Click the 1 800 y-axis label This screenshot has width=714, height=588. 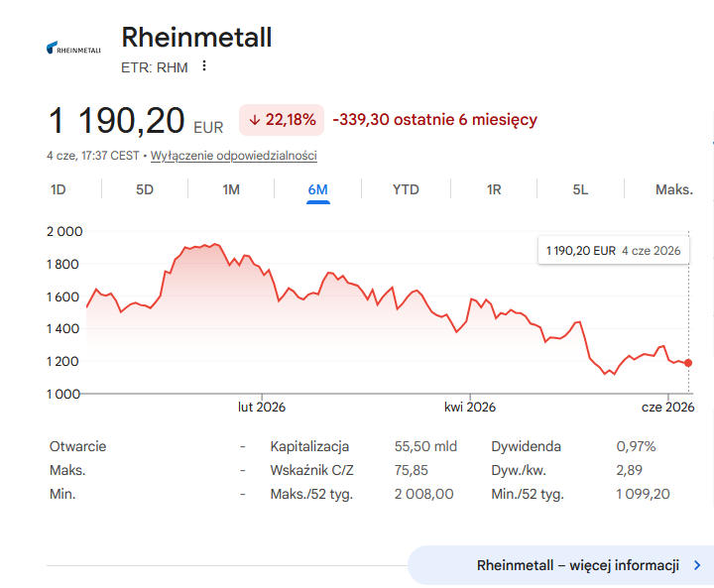(x=62, y=265)
